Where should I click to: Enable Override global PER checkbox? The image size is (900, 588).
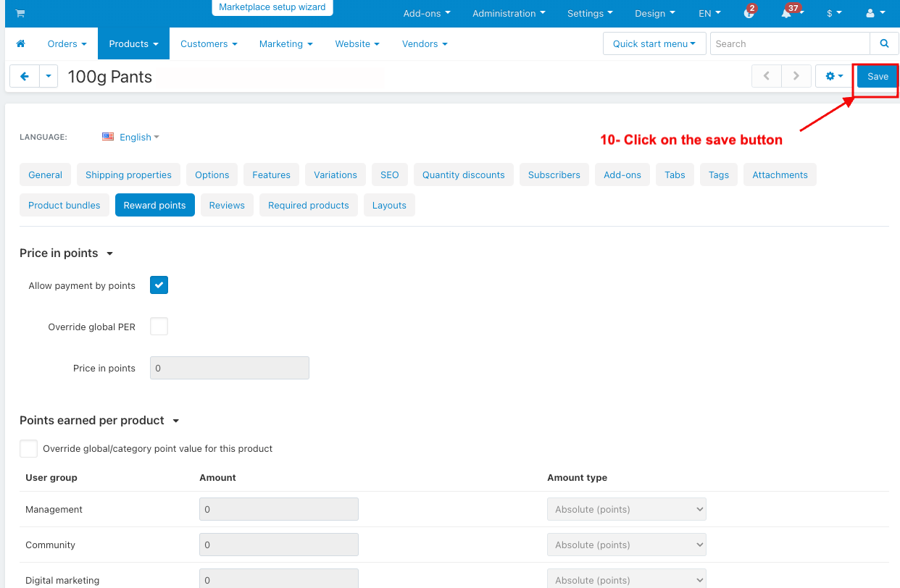coord(159,327)
